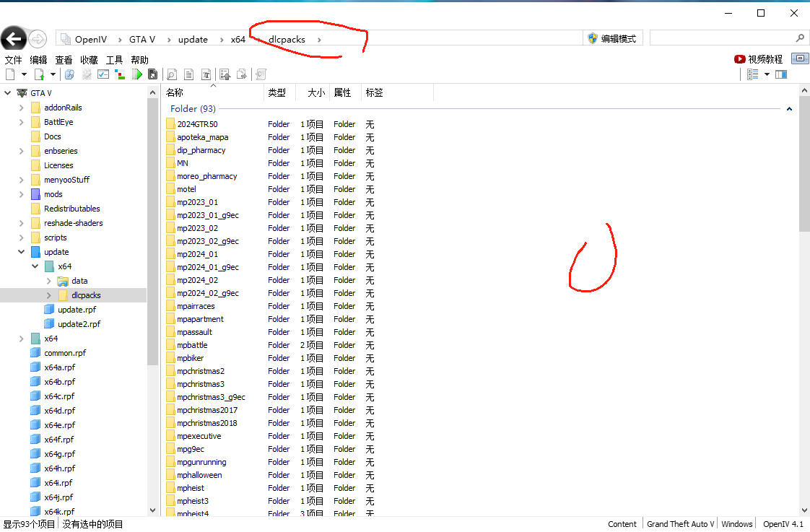This screenshot has width=810, height=532.
Task: Open the 文件 menu
Action: pyautogui.click(x=14, y=60)
